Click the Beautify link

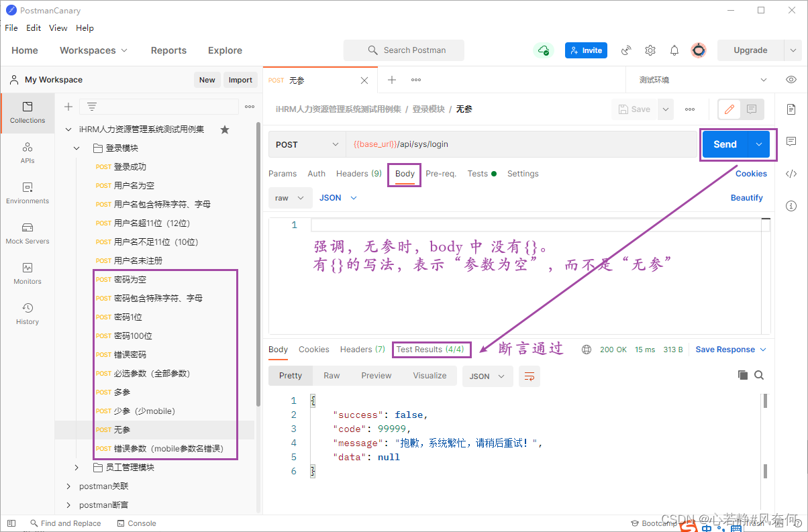(747, 198)
